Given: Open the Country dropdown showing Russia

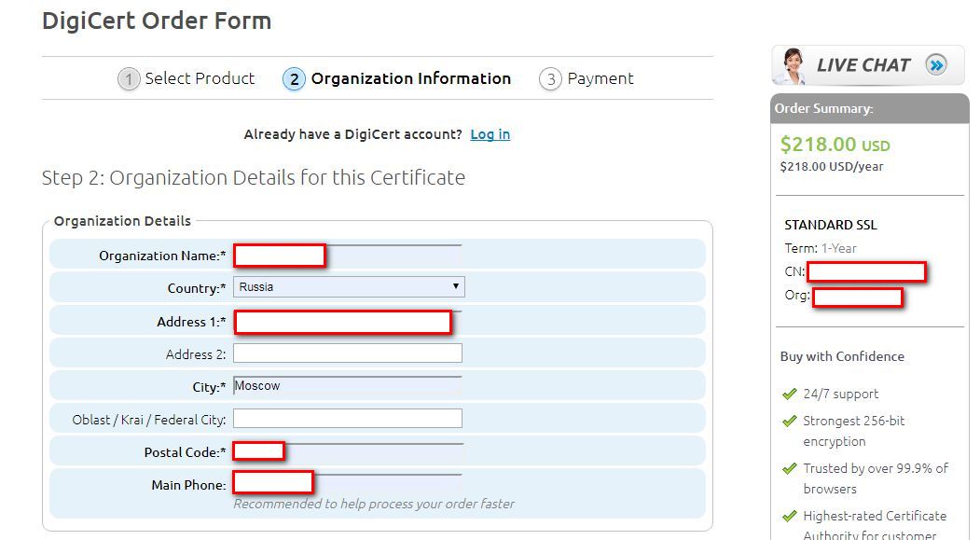Looking at the screenshot, I should [x=349, y=287].
